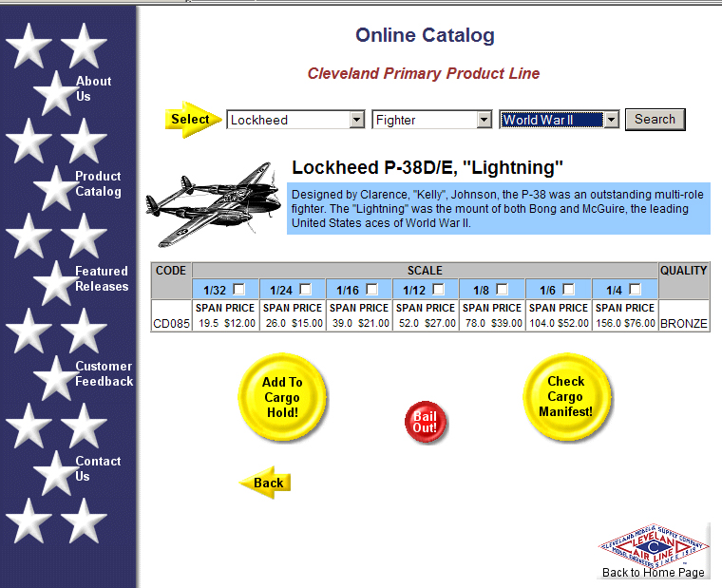Click the yellow Back arrow
Viewport: 722px width, 588px height.
tap(265, 483)
